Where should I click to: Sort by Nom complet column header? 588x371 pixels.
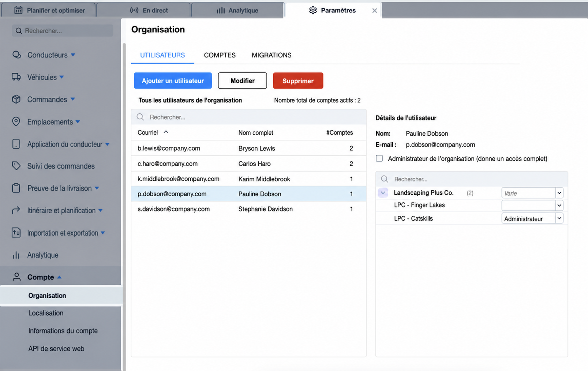pyautogui.click(x=256, y=132)
